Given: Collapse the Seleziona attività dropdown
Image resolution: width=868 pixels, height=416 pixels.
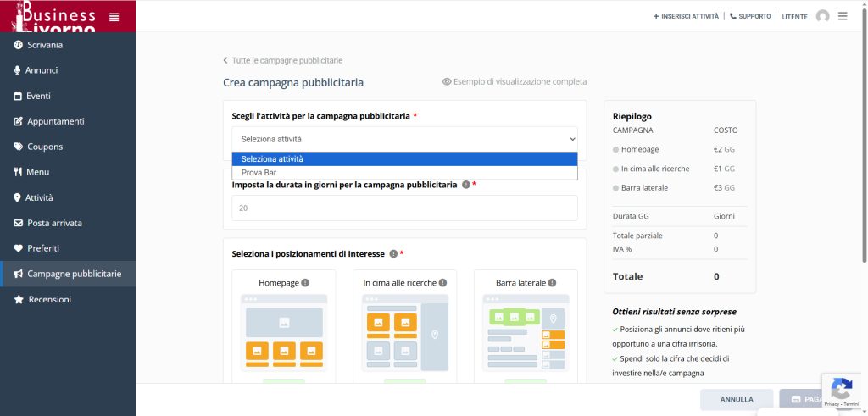Looking at the screenshot, I should [404, 139].
